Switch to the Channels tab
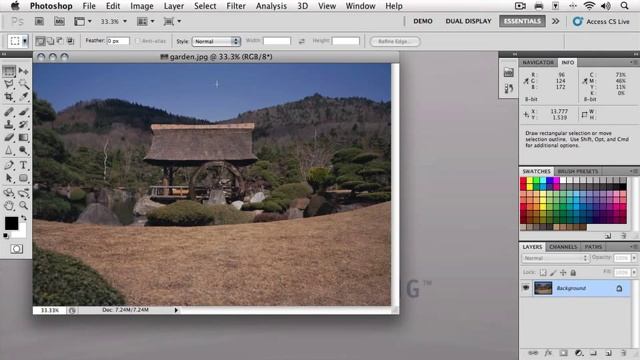This screenshot has width=640, height=360. [x=563, y=247]
